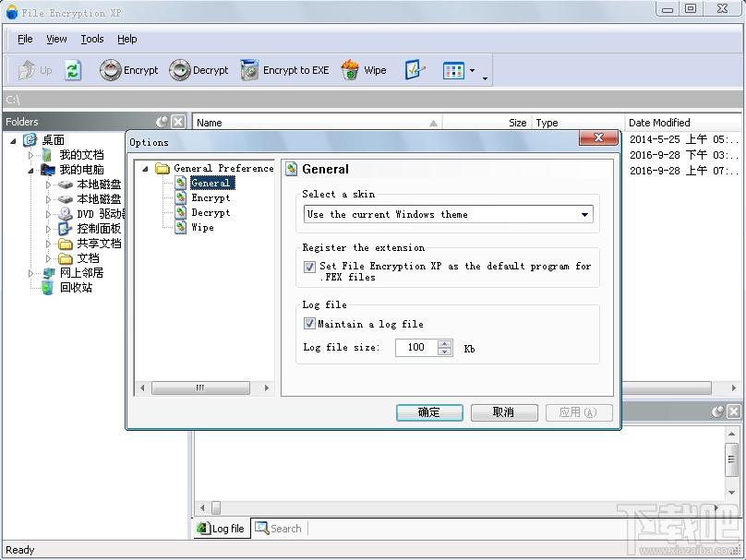Click the Encrypt toolbar button
This screenshot has width=746, height=560.
click(x=128, y=70)
